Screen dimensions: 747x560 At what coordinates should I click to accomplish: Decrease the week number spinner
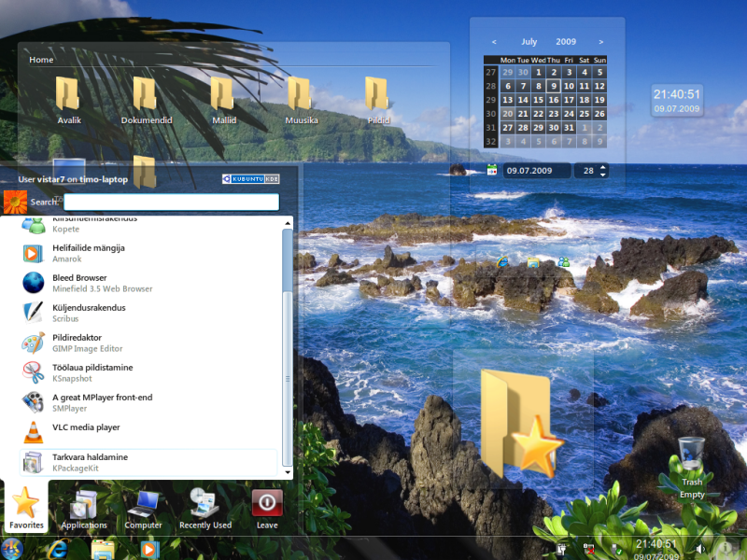click(x=603, y=175)
